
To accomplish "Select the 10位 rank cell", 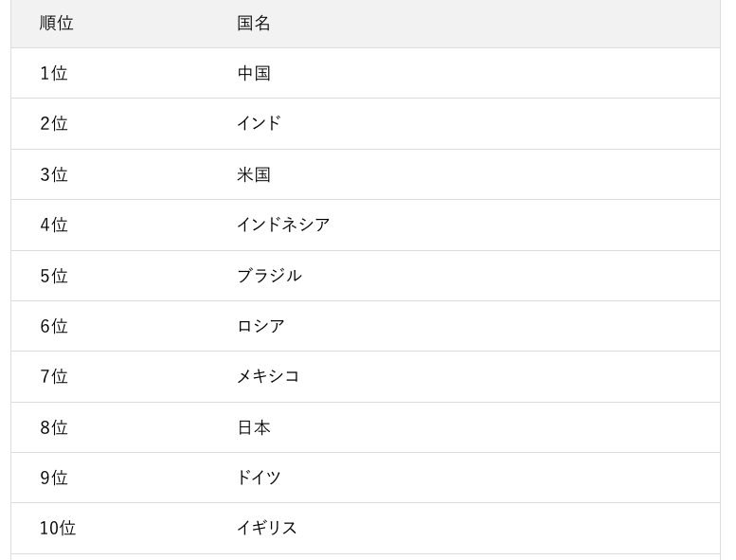I will (58, 528).
